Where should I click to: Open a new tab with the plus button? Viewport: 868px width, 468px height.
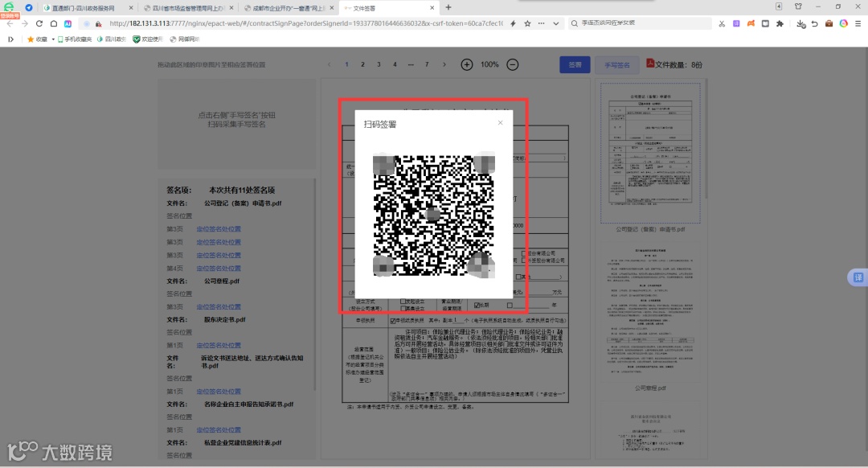tap(448, 8)
